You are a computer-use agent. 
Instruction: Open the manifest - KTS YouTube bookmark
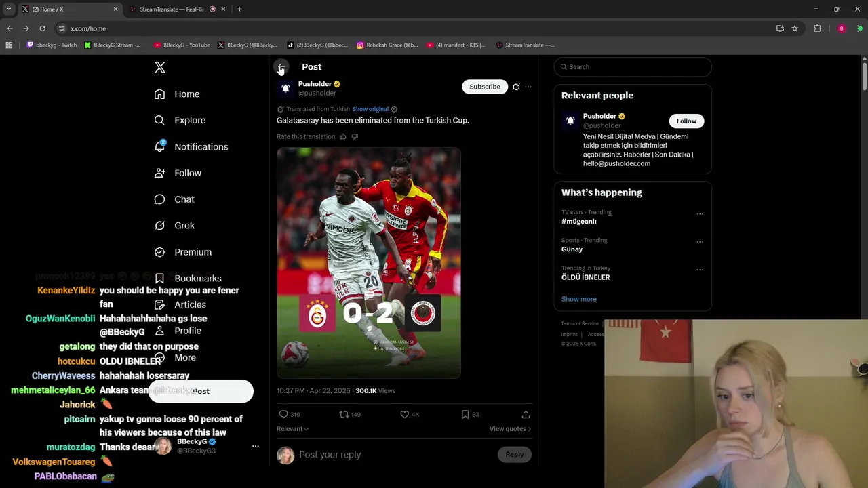click(456, 45)
